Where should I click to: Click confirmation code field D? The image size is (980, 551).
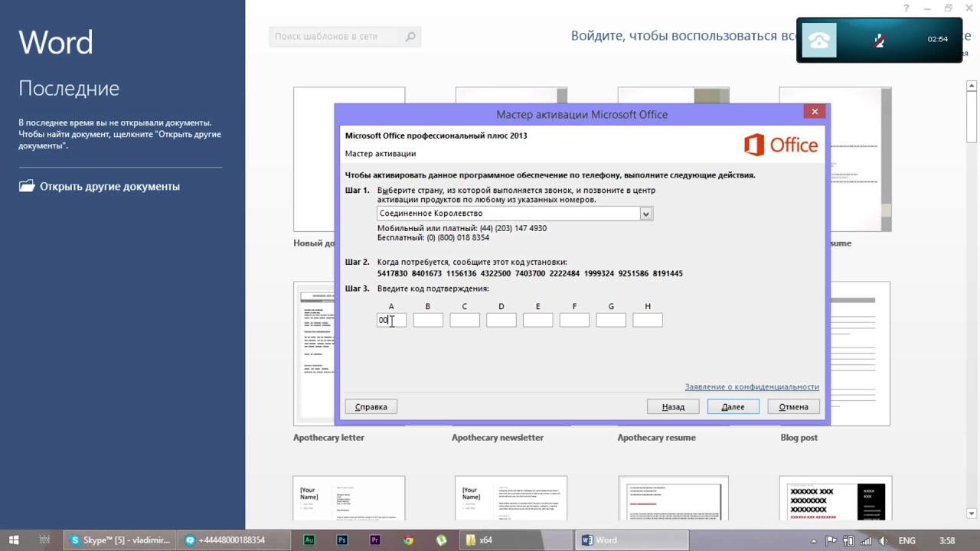[501, 320]
